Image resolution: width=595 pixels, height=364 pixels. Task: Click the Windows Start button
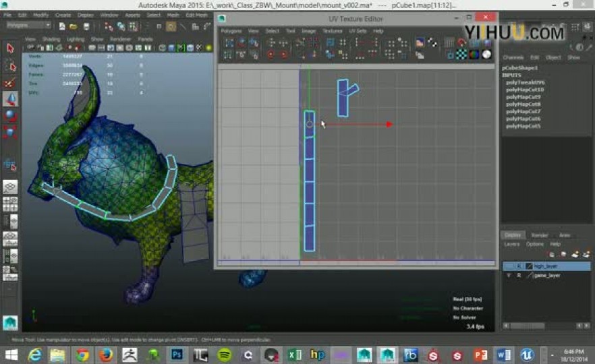tap(11, 355)
